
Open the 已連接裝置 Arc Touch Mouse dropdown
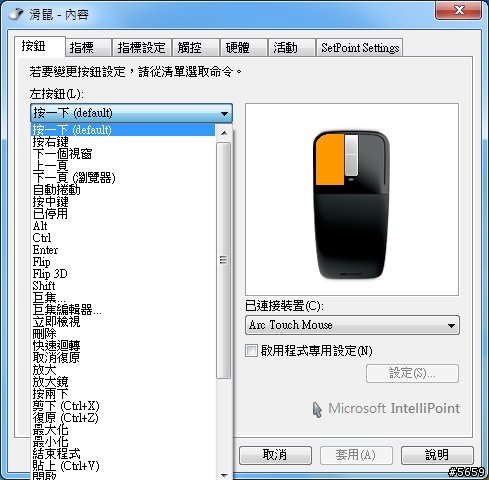click(x=352, y=325)
